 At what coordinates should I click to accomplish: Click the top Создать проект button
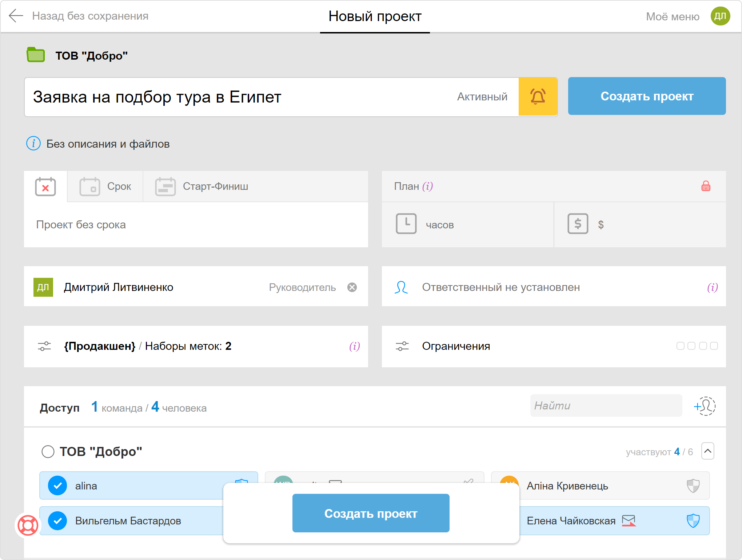(647, 96)
